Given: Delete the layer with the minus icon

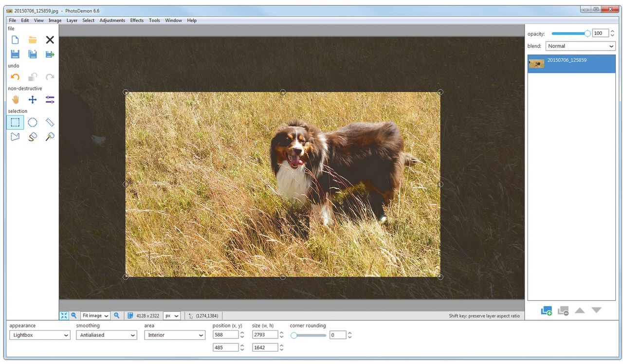Looking at the screenshot, I should (563, 310).
